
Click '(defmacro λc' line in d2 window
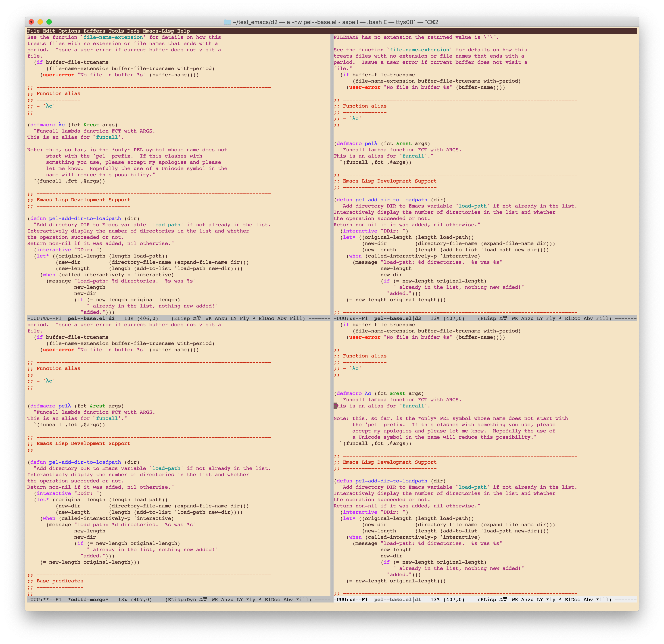point(73,125)
